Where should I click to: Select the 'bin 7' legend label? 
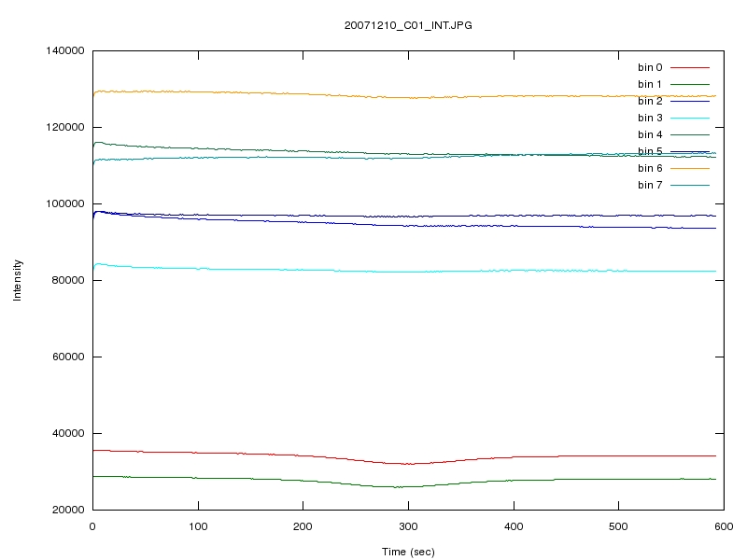pyautogui.click(x=650, y=185)
